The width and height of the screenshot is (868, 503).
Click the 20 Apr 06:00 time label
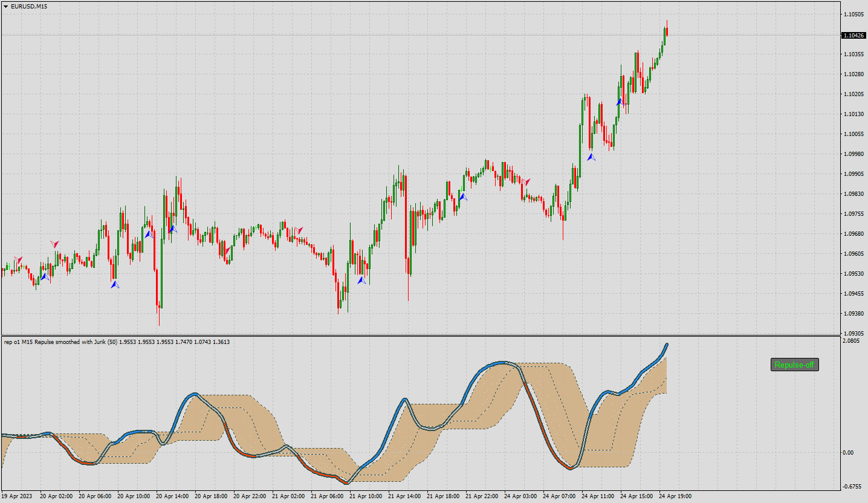(96, 496)
